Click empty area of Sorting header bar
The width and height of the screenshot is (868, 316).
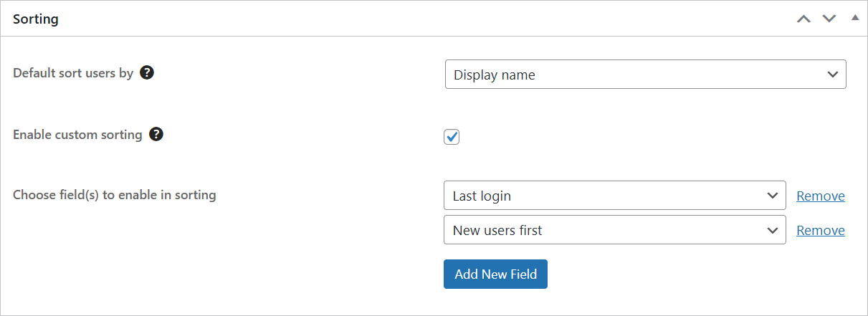click(430, 19)
